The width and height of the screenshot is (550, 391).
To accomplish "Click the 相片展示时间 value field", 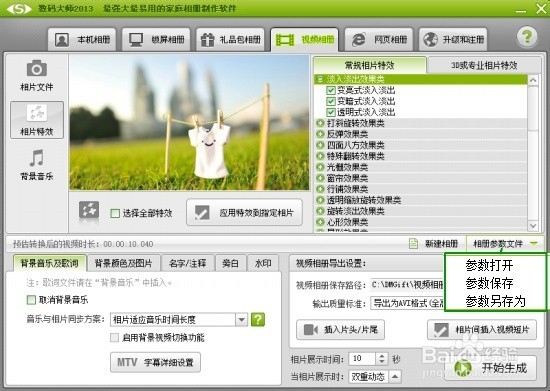I will point(362,359).
